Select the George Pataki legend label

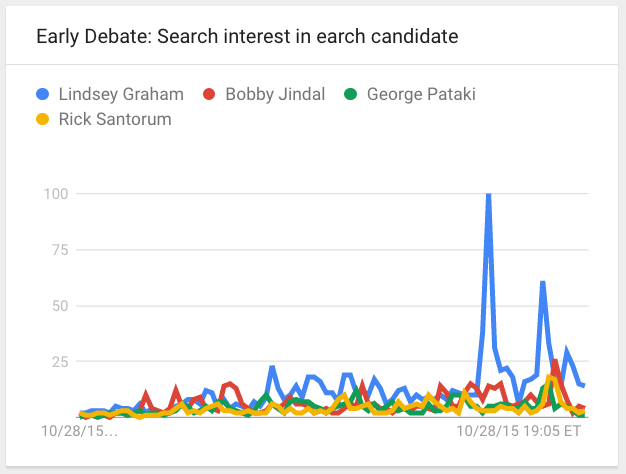421,95
